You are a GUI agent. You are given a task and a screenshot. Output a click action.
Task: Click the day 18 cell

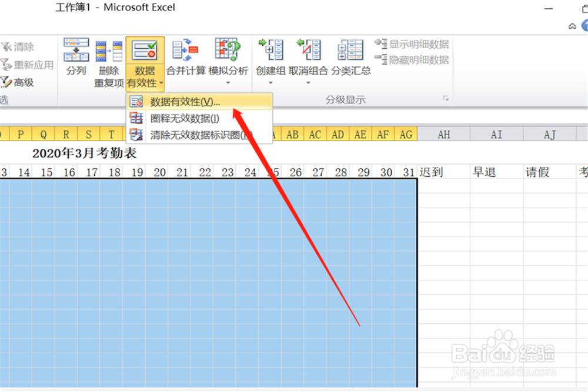[111, 172]
